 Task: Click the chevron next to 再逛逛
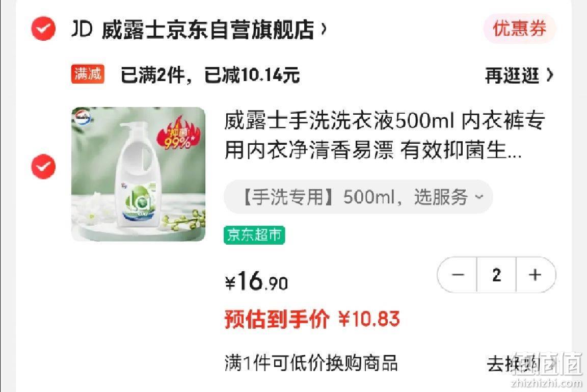point(550,75)
